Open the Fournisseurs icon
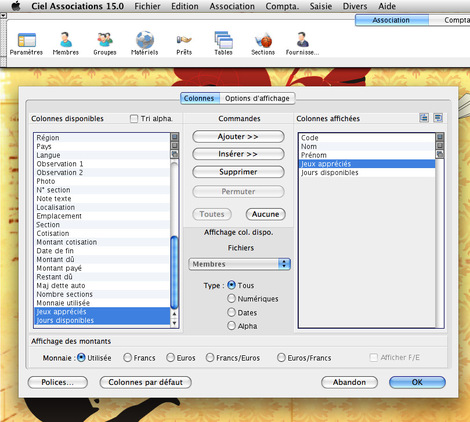The image size is (470, 422). (302, 40)
